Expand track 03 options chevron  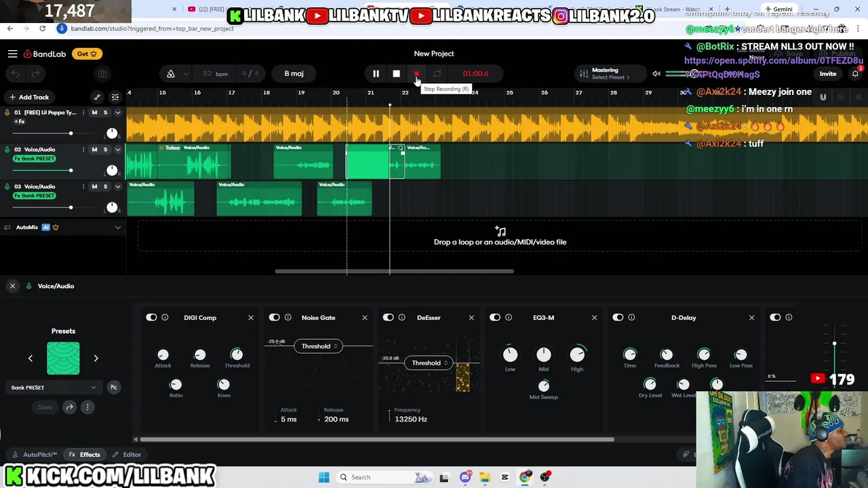click(117, 186)
